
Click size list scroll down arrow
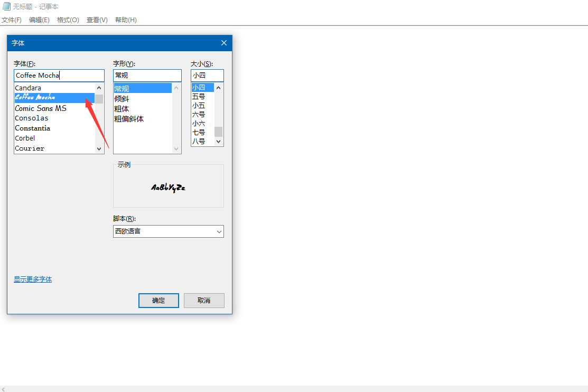219,142
